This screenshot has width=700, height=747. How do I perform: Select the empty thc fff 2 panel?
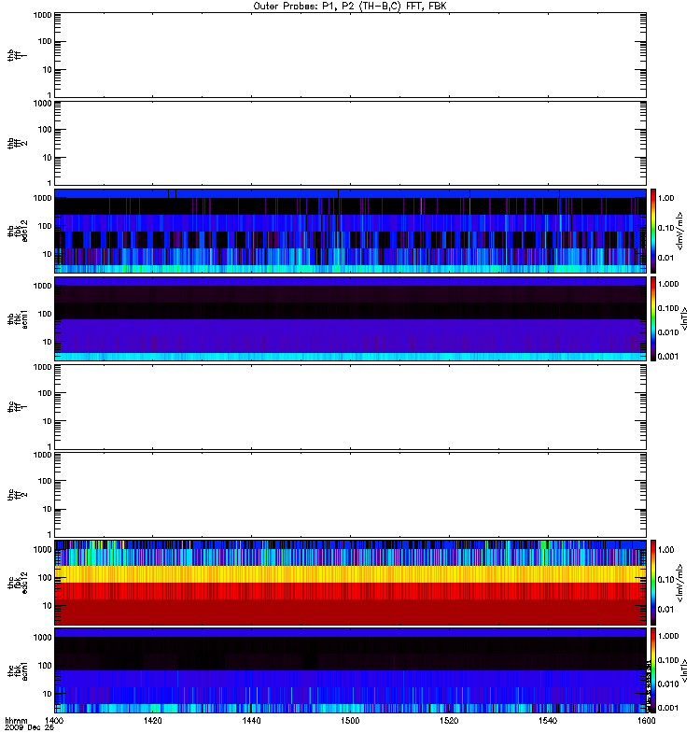[x=350, y=495]
